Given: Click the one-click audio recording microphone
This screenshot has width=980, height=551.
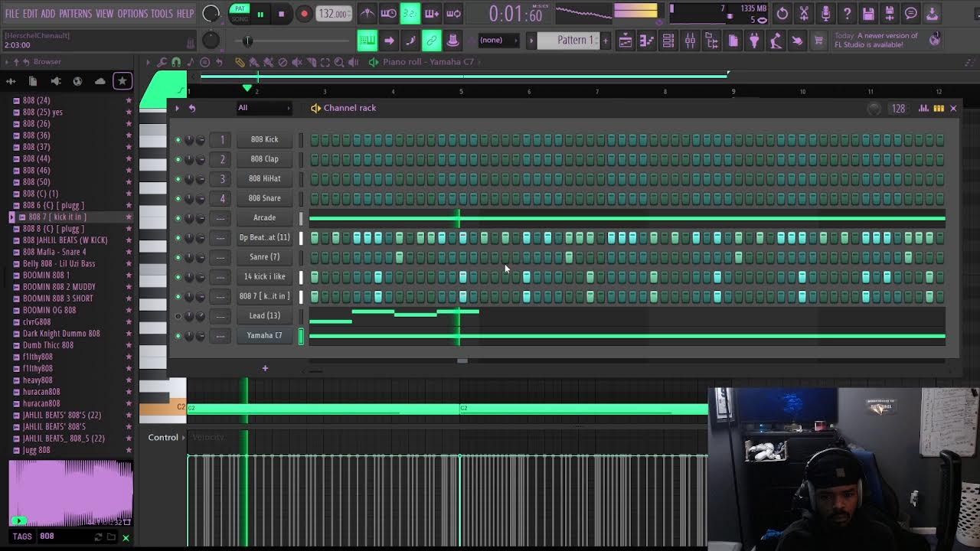Looking at the screenshot, I should (x=825, y=14).
